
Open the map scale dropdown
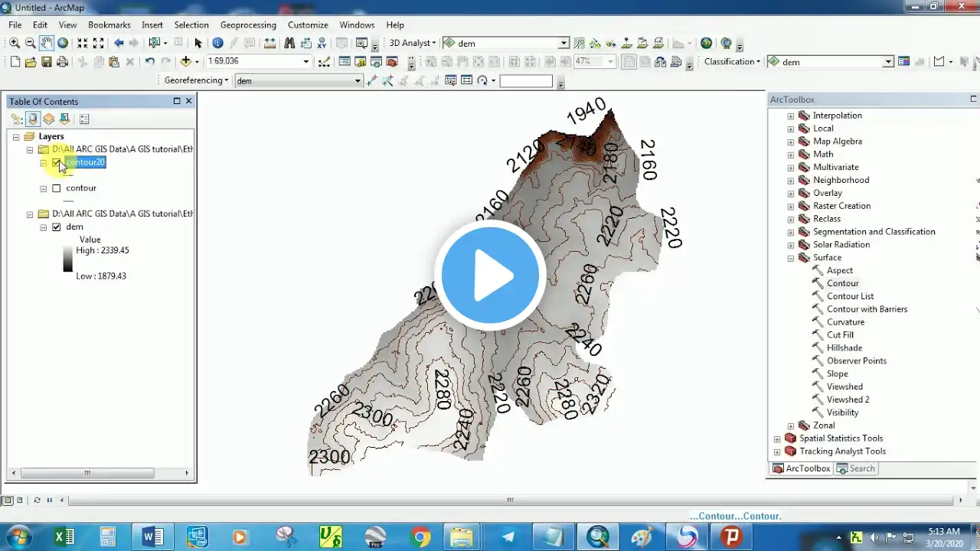pos(305,62)
